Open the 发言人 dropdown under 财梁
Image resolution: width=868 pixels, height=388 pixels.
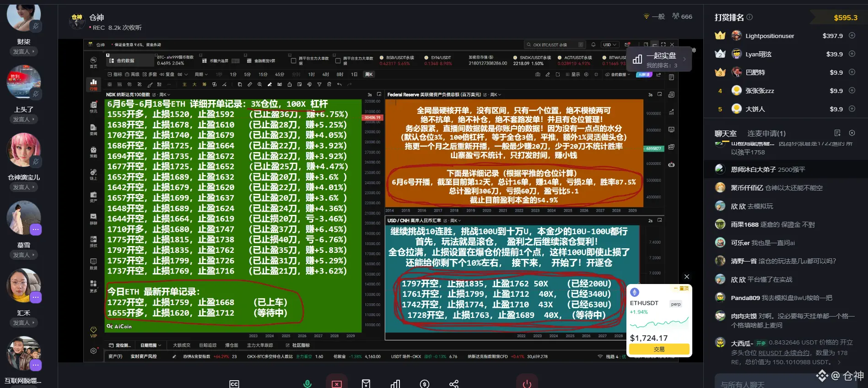(24, 51)
